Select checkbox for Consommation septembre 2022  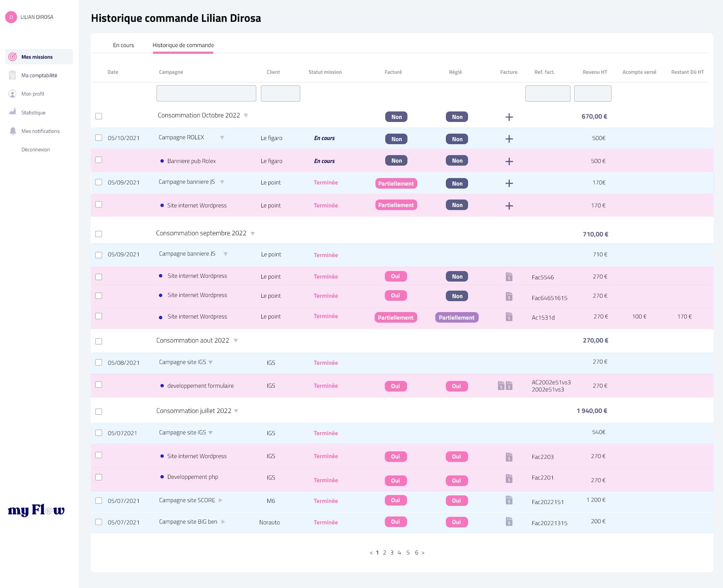coord(99,234)
